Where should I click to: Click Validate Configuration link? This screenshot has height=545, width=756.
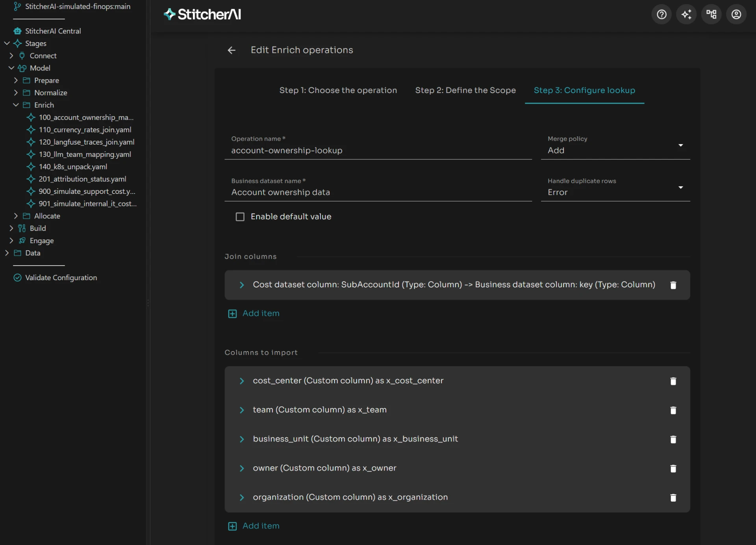click(61, 278)
